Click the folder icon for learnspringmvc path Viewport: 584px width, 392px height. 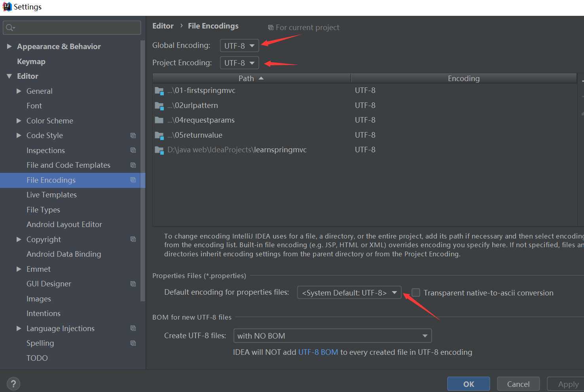tap(159, 150)
